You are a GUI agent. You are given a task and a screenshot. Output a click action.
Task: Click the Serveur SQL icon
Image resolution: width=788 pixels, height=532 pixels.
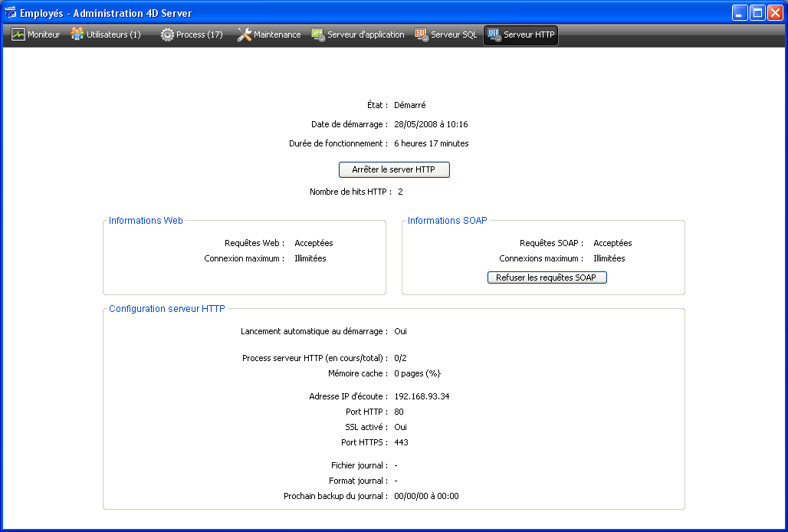[x=422, y=34]
